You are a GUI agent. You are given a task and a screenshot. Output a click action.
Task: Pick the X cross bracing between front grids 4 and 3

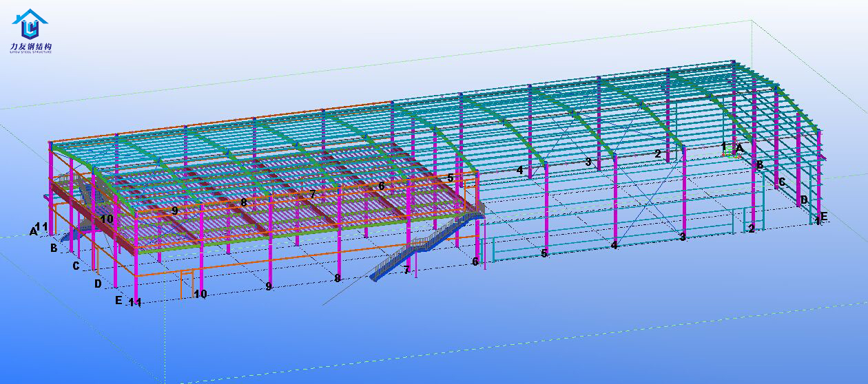click(646, 200)
